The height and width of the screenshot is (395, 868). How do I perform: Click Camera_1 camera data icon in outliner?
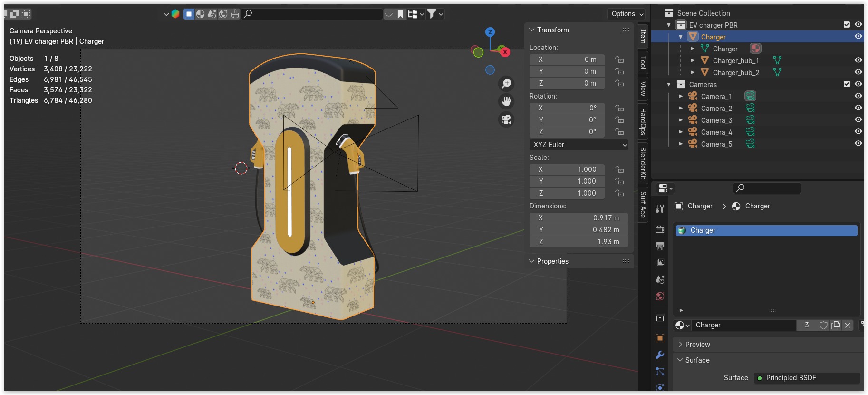coord(750,96)
